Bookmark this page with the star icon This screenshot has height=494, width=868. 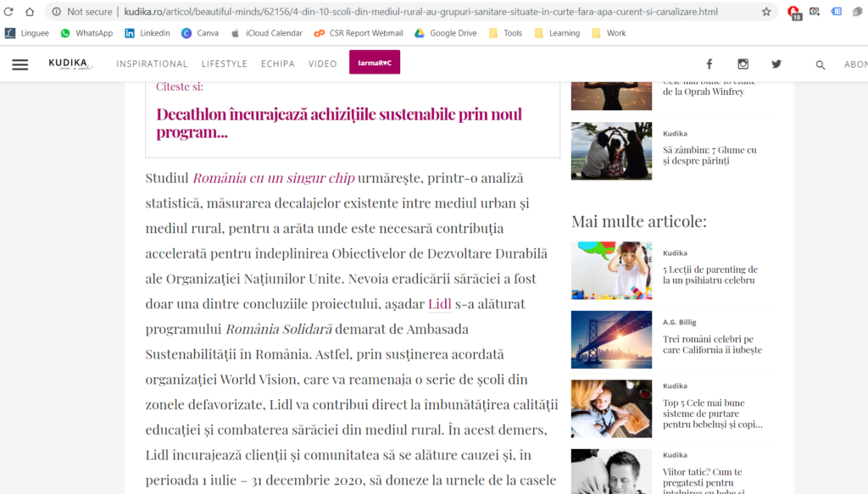[766, 12]
